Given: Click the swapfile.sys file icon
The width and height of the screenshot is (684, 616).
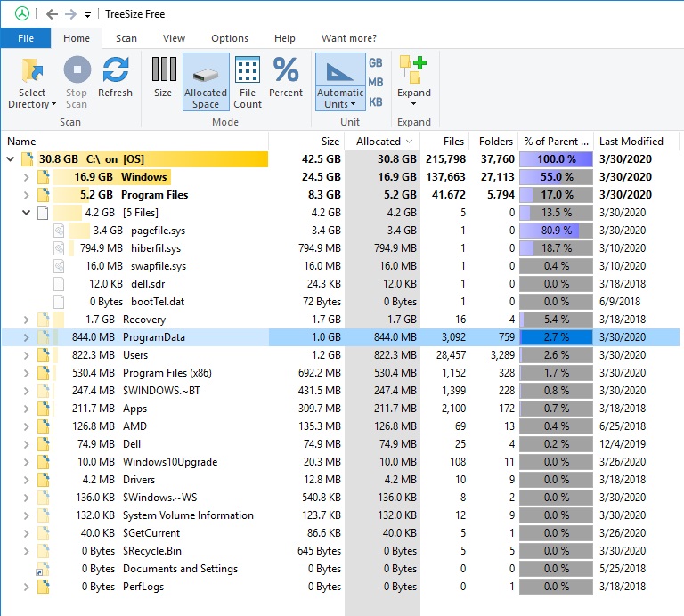Looking at the screenshot, I should pos(59,266).
